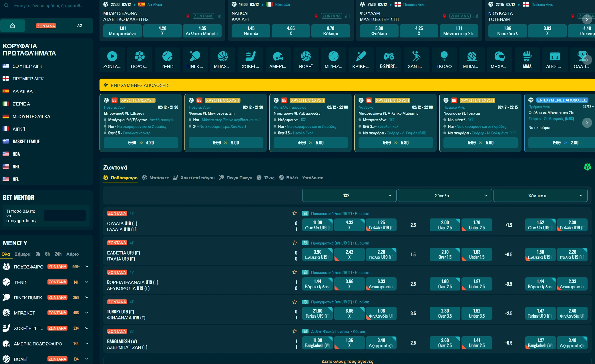Expand ΠΟΔΟΣΦΑΙΡΟ in the sidebar menu

click(x=87, y=266)
